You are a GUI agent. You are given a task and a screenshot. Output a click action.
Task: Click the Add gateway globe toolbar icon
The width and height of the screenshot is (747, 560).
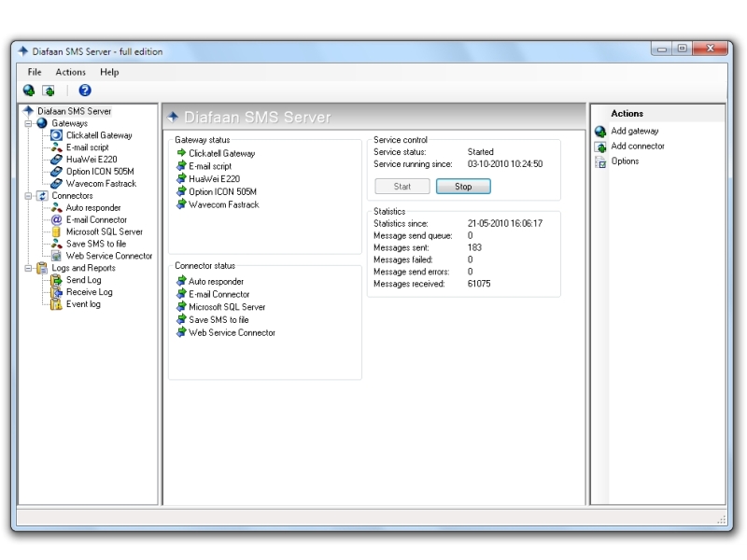[29, 90]
